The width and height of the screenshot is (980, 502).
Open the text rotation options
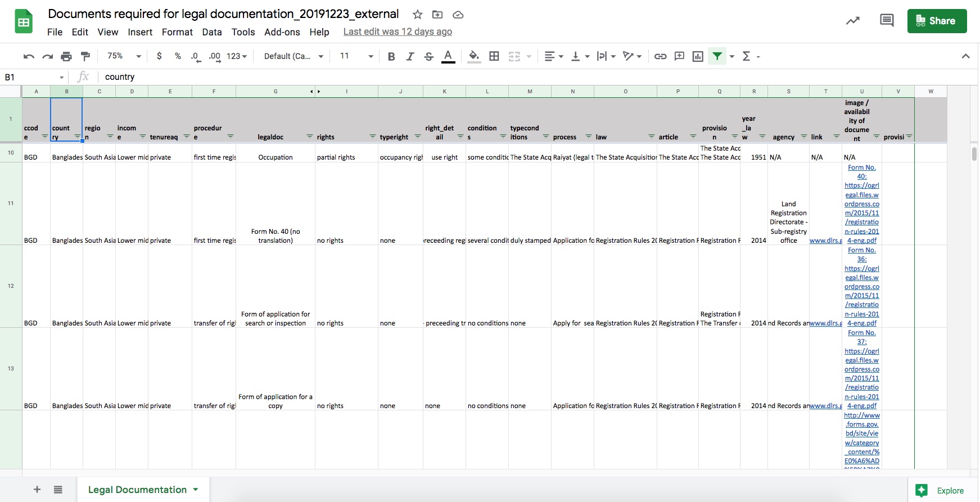tap(632, 56)
